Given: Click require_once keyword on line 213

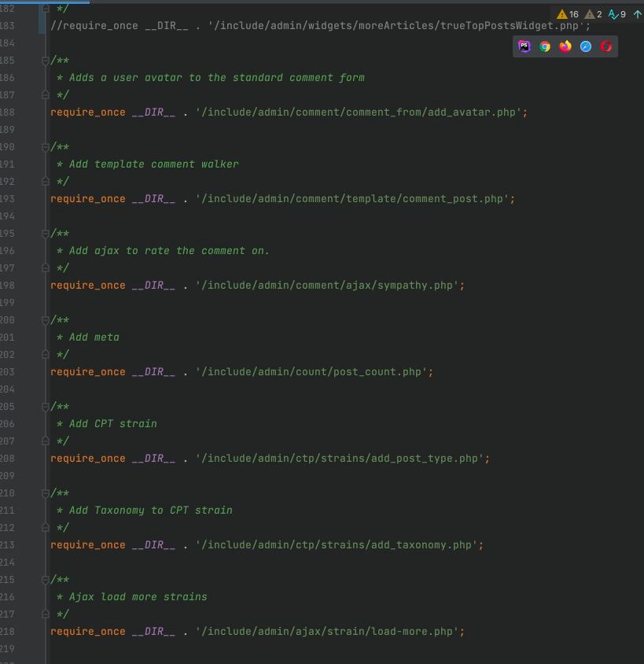Looking at the screenshot, I should pos(88,545).
